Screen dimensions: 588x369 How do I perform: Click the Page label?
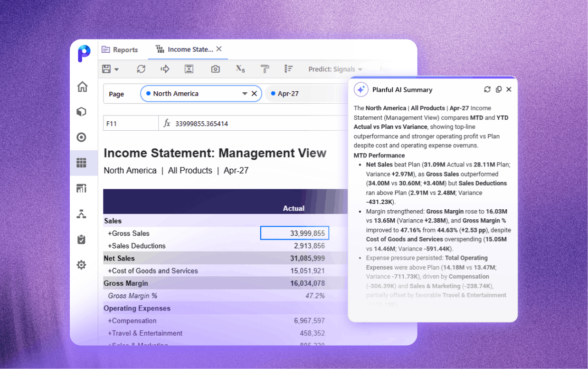(x=116, y=94)
